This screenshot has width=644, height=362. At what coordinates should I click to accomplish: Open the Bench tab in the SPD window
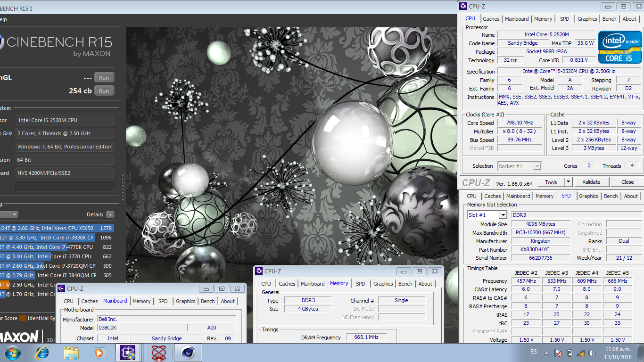[611, 196]
